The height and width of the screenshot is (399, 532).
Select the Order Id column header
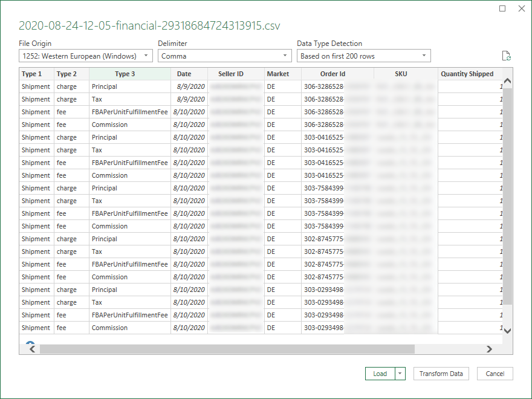click(x=332, y=73)
